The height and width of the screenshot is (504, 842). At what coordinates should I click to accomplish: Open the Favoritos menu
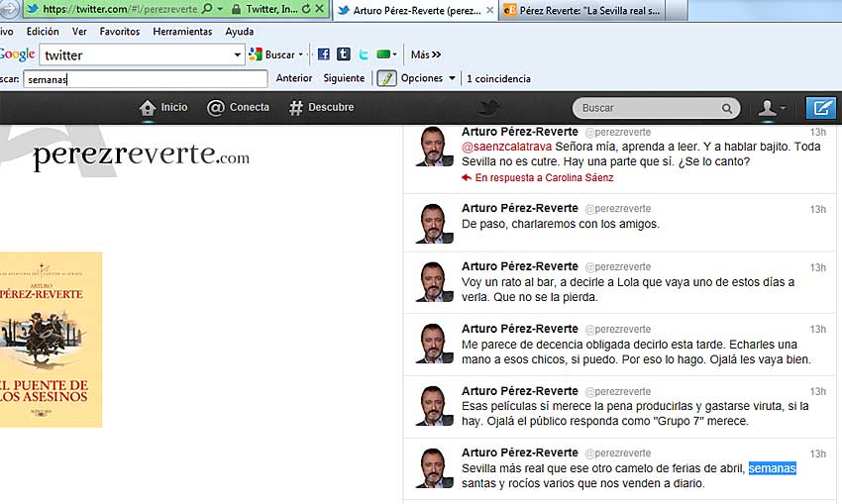pos(119,32)
